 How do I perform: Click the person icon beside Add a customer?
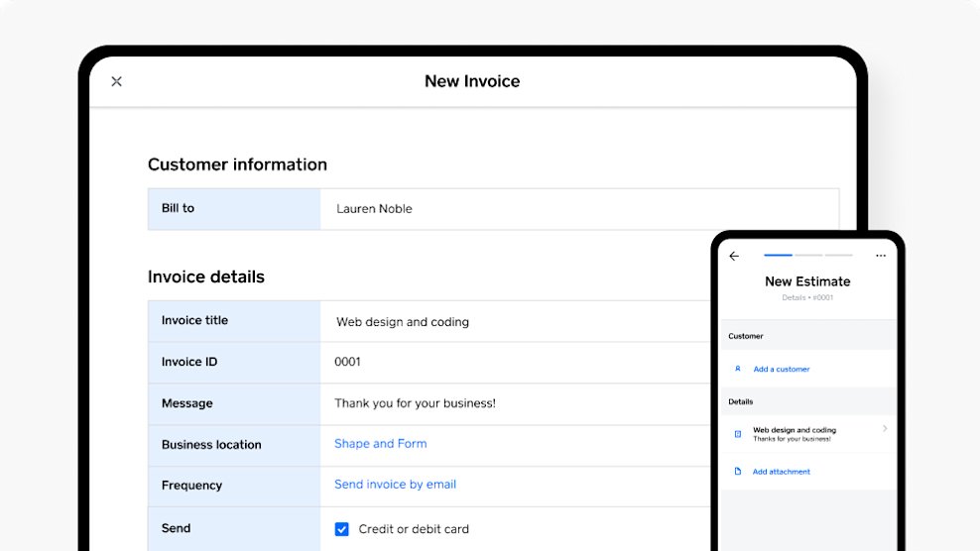738,370
